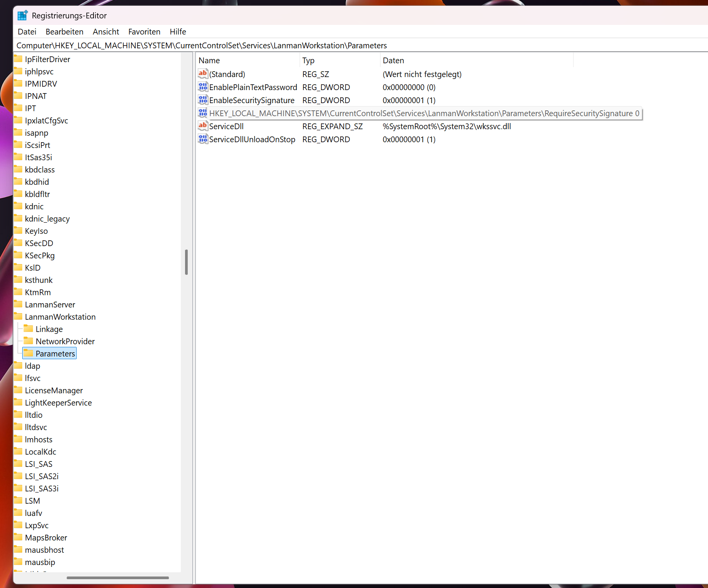Click the EnablePlainTextPassword value name
The image size is (708, 588).
click(x=253, y=87)
